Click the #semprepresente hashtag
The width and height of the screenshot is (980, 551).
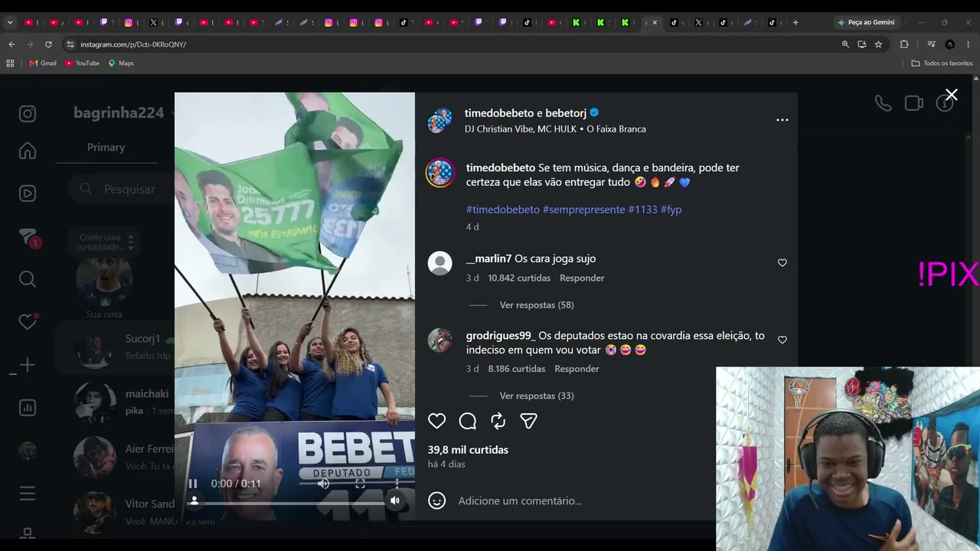point(584,210)
